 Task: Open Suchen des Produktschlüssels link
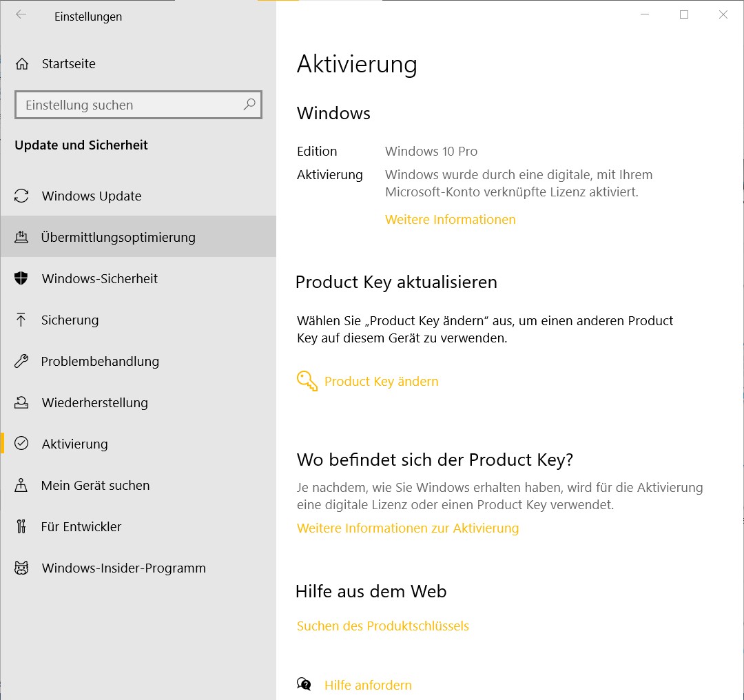click(382, 626)
